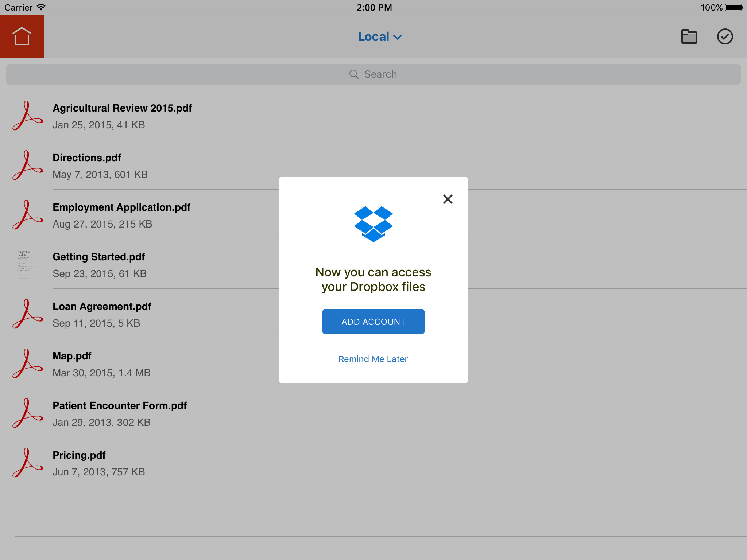
Task: Open the folder icon in toolbar
Action: pyautogui.click(x=689, y=36)
